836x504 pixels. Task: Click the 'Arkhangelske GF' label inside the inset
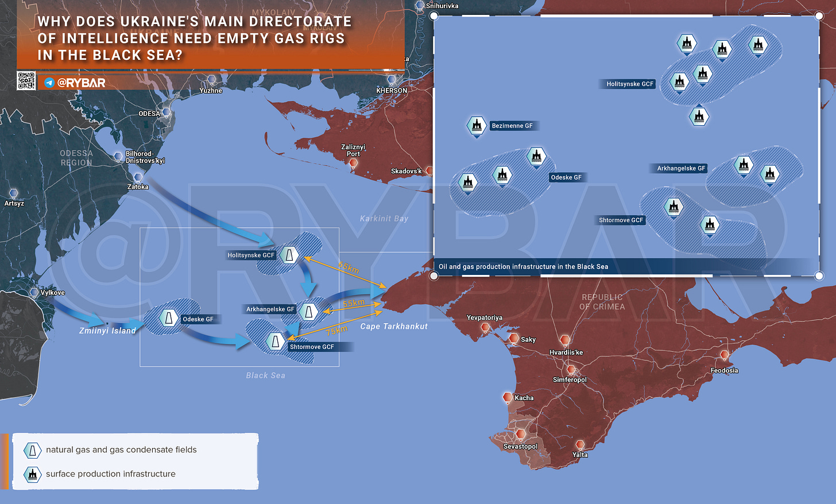[x=681, y=169]
